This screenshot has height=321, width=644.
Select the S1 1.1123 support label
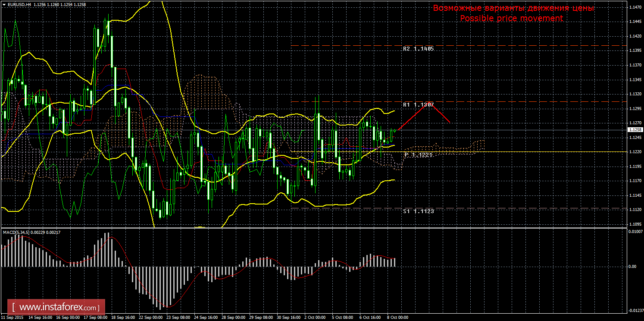(418, 211)
